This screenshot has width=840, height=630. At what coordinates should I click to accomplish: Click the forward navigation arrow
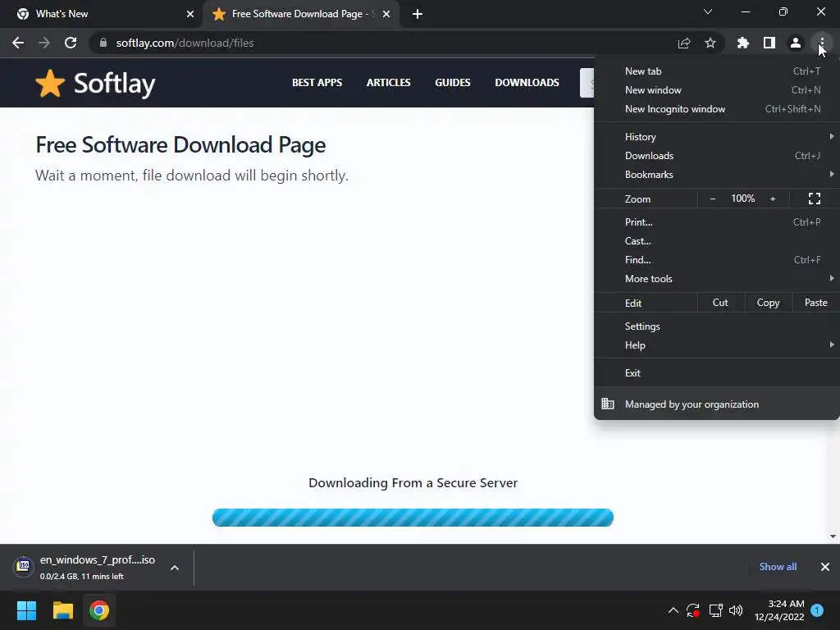(44, 43)
